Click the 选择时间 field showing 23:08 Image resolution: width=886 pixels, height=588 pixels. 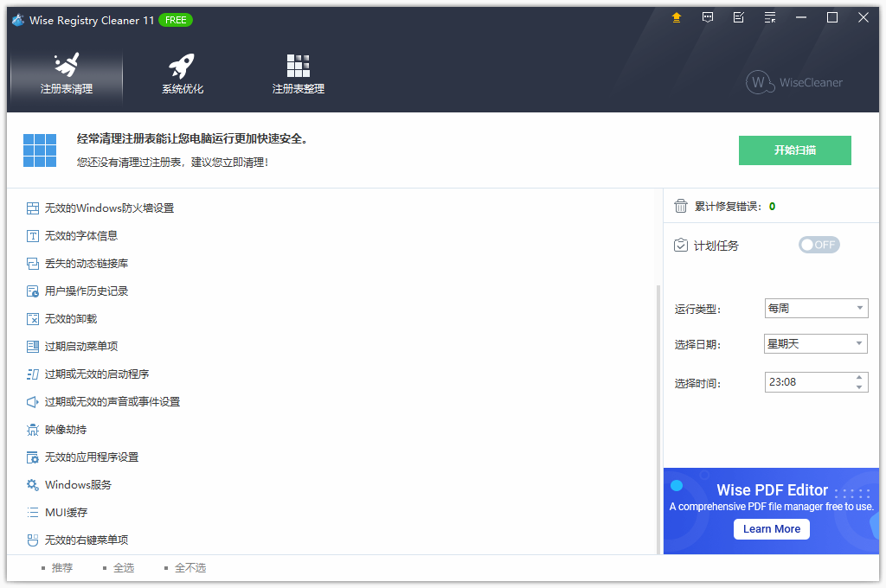[816, 382]
